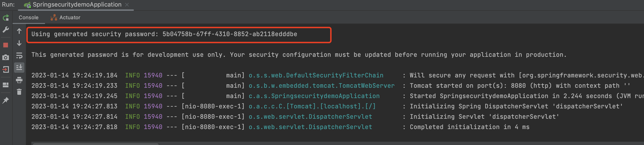Click the DefaultSecurityFilterChain logger name

[316, 75]
